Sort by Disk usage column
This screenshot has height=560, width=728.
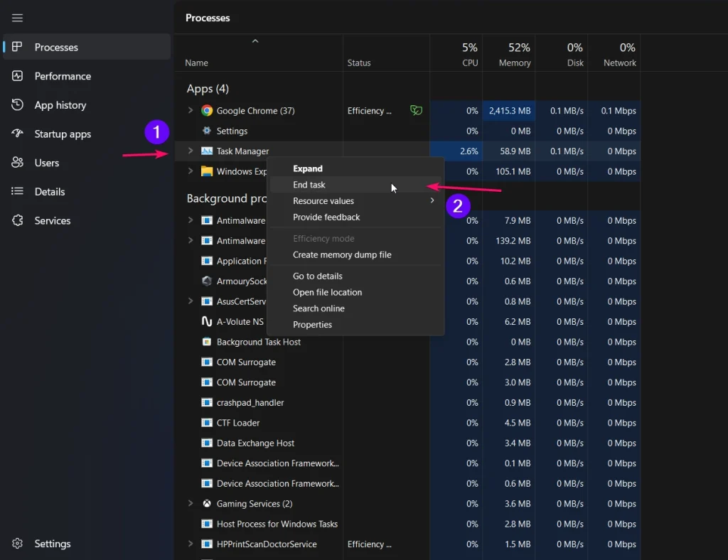click(x=562, y=53)
